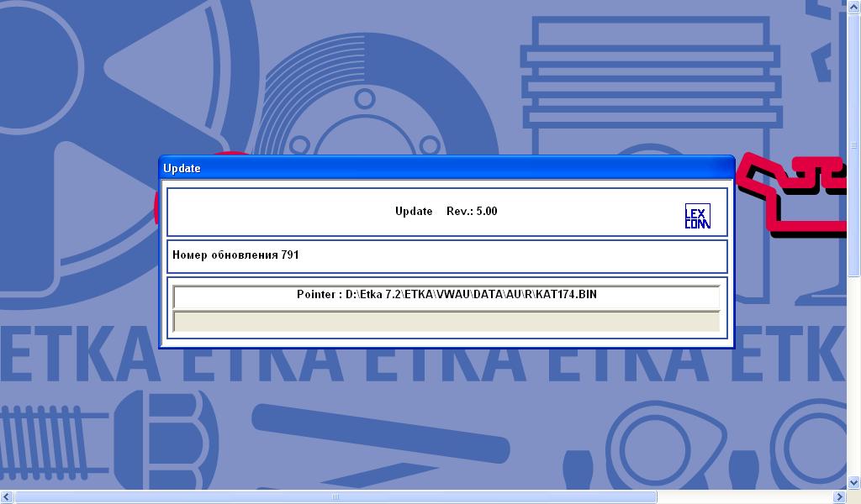Click the Pointer file path field
The image size is (861, 504).
[x=446, y=296]
